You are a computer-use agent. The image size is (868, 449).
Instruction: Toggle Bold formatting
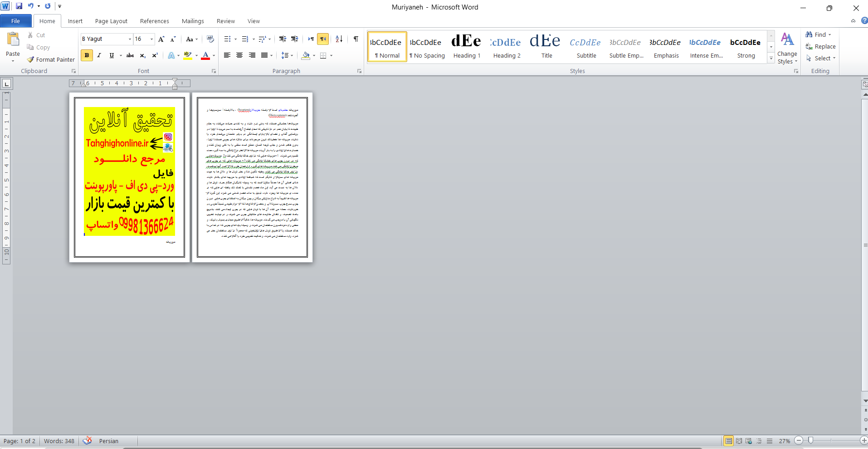(87, 55)
